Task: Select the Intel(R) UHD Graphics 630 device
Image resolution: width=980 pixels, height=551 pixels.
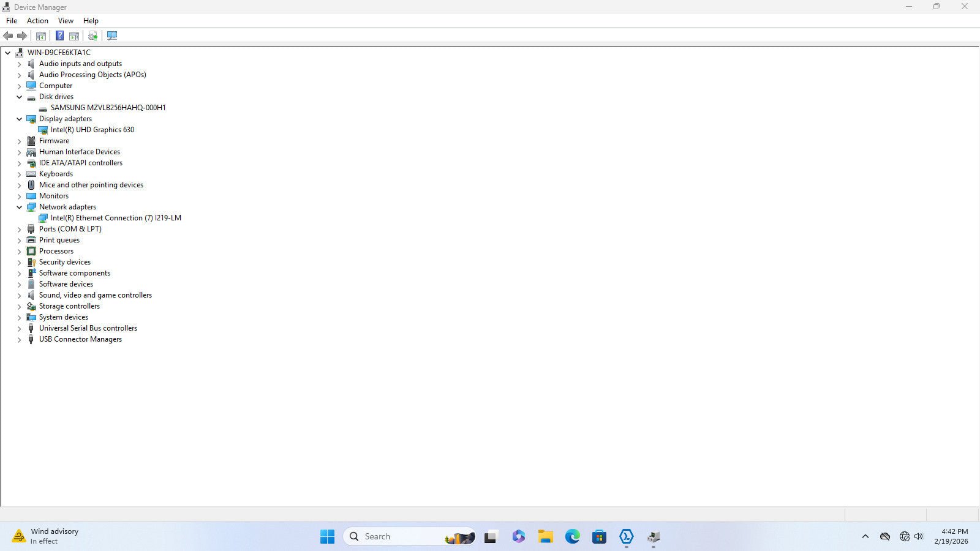Action: (x=92, y=130)
